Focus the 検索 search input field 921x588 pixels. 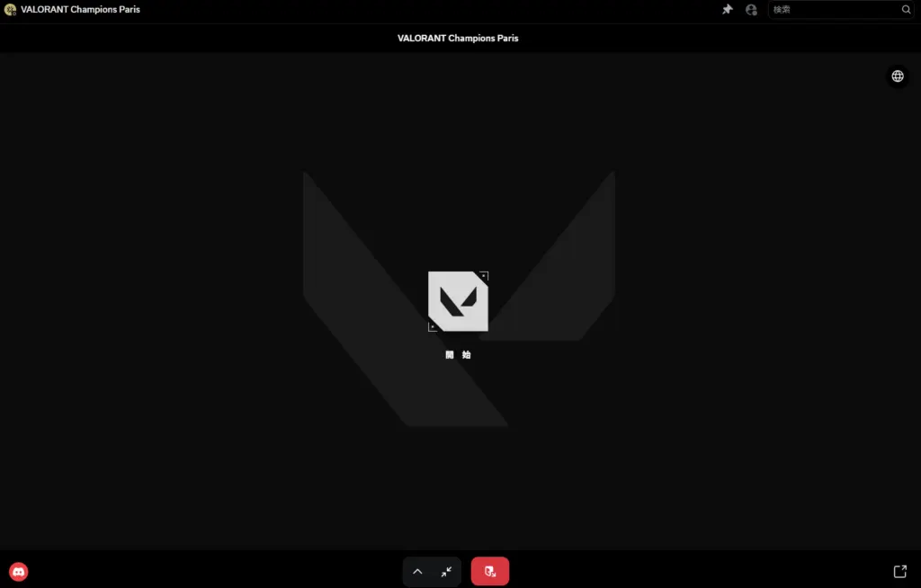click(832, 10)
